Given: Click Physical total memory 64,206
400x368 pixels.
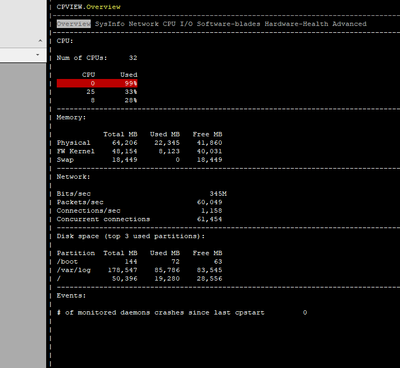Looking at the screenshot, I should [x=125, y=143].
